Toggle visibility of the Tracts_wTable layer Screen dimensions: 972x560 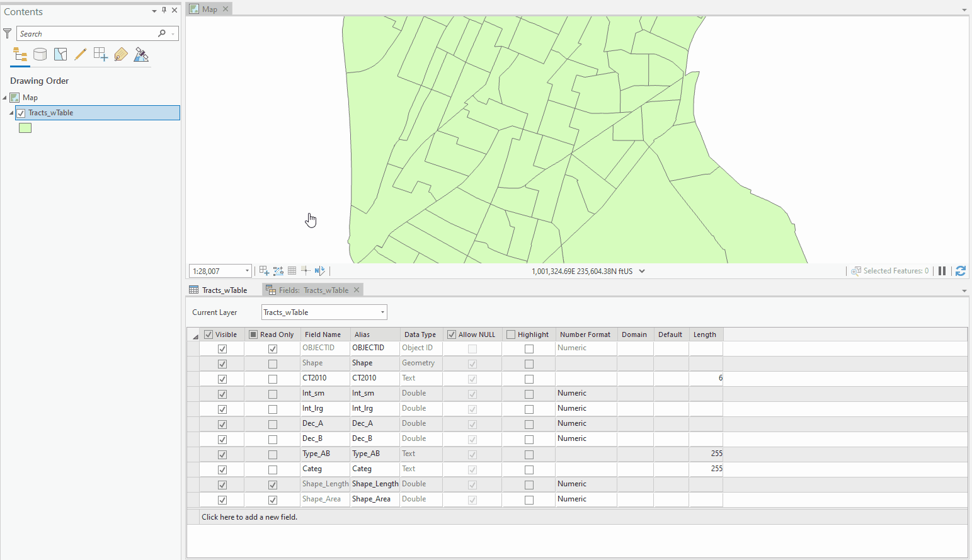tap(21, 113)
